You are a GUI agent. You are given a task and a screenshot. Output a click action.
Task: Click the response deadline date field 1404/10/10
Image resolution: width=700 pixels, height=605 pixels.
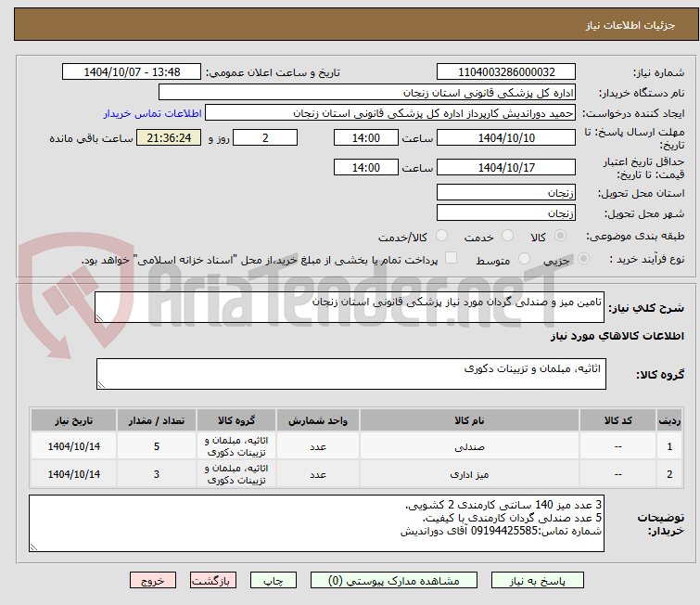[505, 137]
